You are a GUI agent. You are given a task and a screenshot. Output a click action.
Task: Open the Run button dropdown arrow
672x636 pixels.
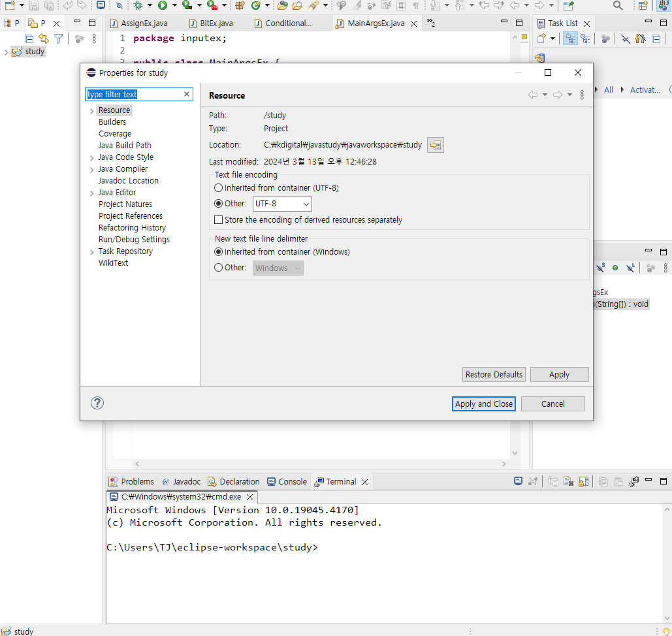[174, 5]
